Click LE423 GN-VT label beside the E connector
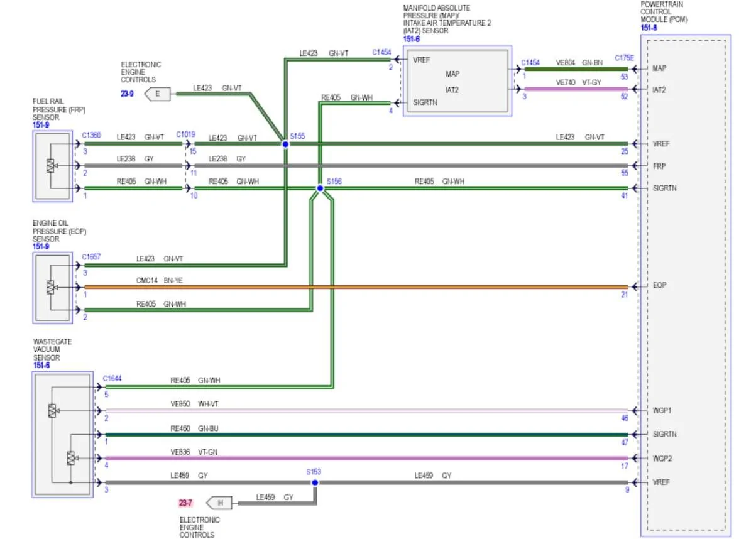756x539 pixels. (x=217, y=89)
